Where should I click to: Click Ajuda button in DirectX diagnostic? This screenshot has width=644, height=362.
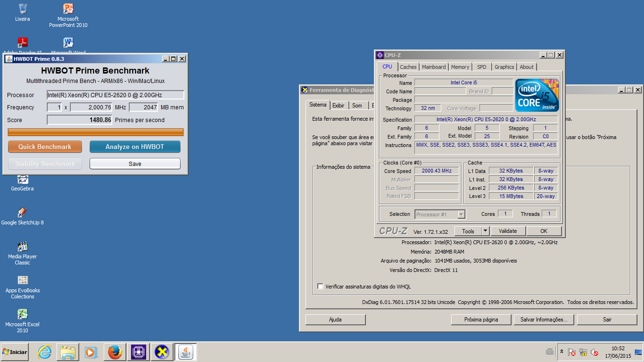(335, 320)
